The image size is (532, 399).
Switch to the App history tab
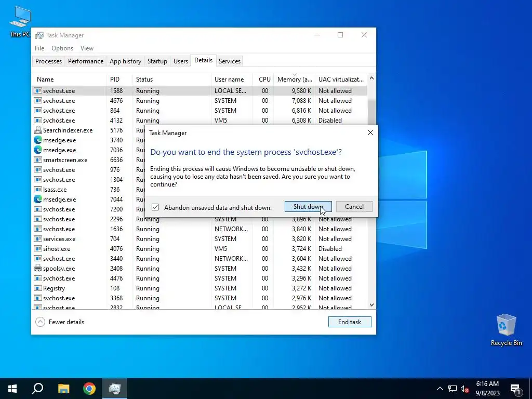125,61
